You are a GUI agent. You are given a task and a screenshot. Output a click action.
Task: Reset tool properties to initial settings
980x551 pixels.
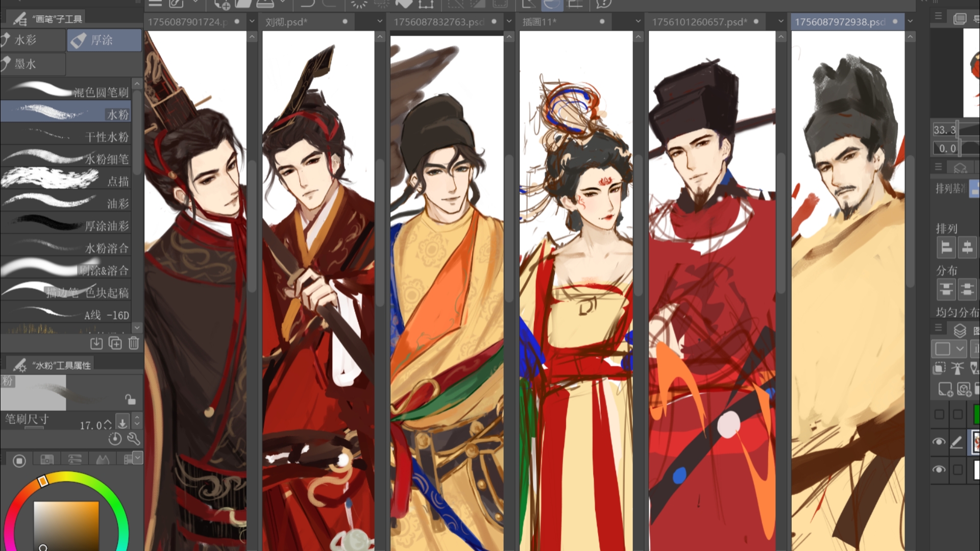pos(115,439)
